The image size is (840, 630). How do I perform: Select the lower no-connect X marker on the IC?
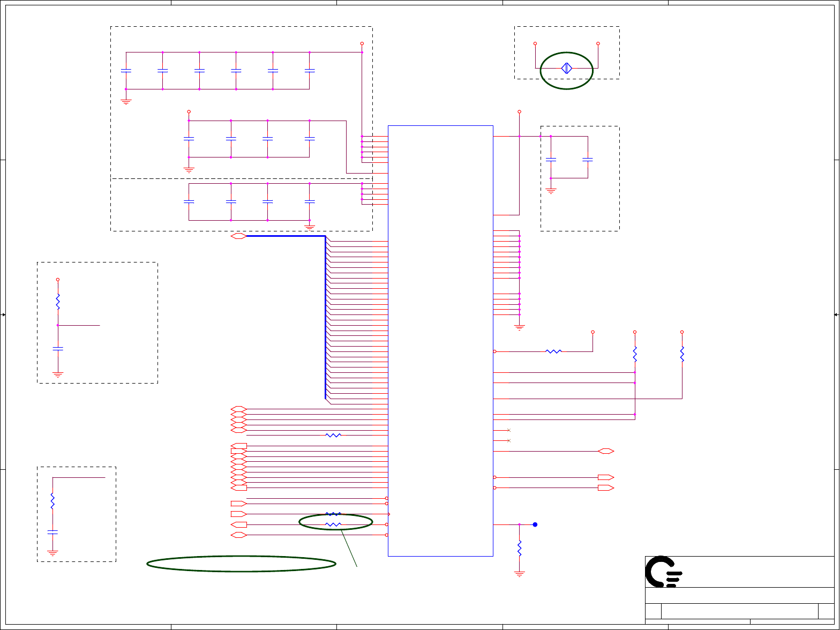(508, 440)
